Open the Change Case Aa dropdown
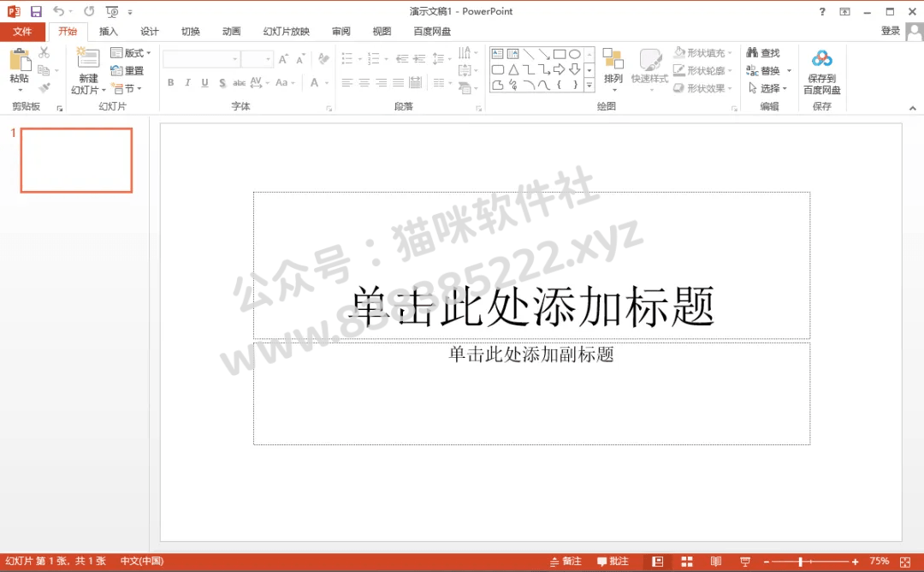The image size is (924, 572). 285,82
